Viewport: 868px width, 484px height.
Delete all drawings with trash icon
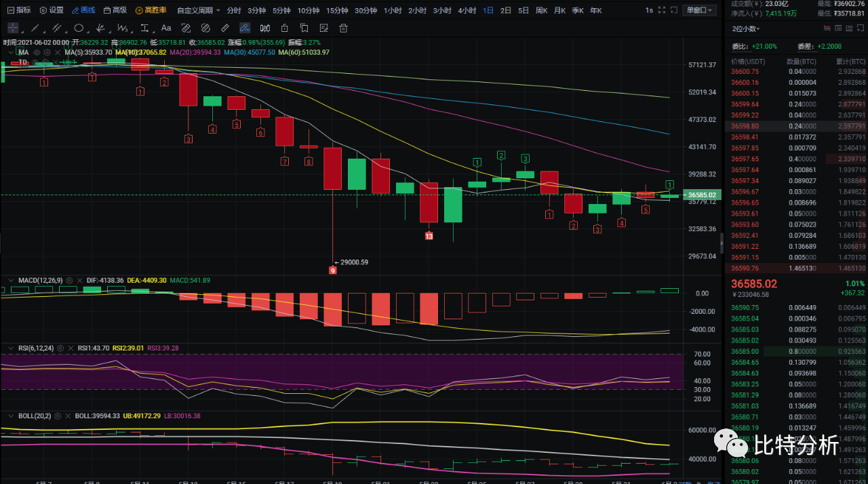pyautogui.click(x=344, y=28)
